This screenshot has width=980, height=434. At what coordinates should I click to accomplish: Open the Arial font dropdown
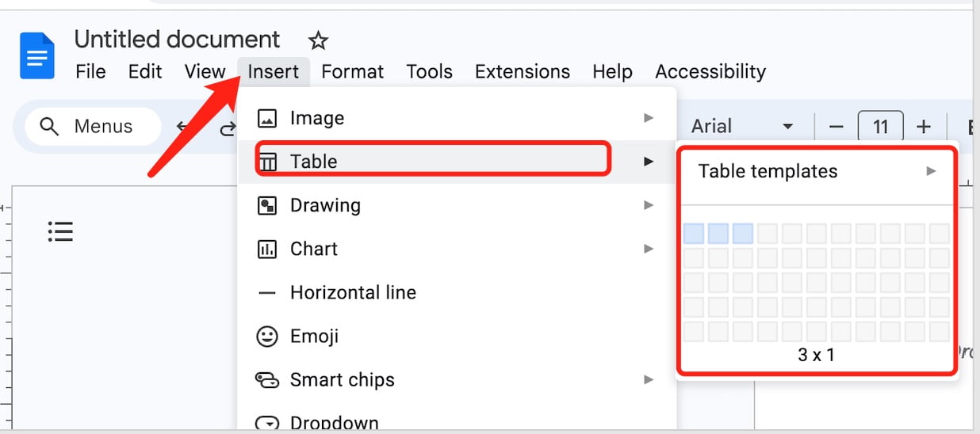point(743,127)
